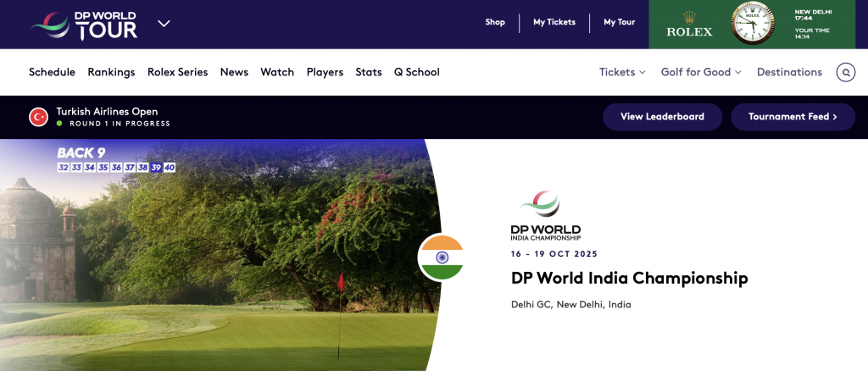Click the View Leaderboard button
This screenshot has width=868, height=371.
[x=662, y=117]
